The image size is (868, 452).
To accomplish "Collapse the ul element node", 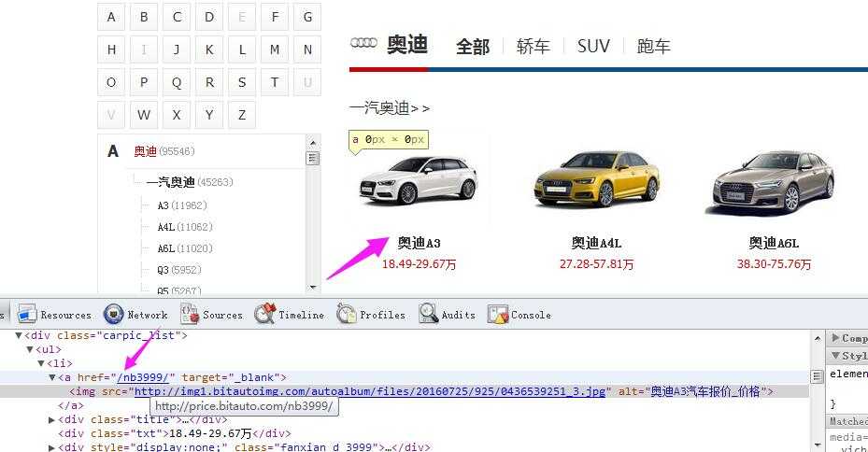I will tap(30, 349).
